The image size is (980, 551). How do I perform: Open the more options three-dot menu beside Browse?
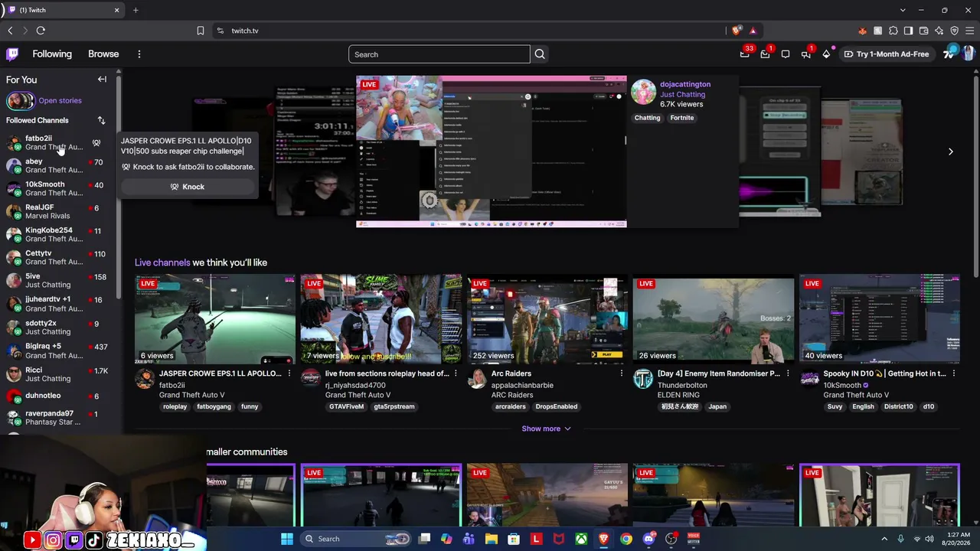pos(139,54)
